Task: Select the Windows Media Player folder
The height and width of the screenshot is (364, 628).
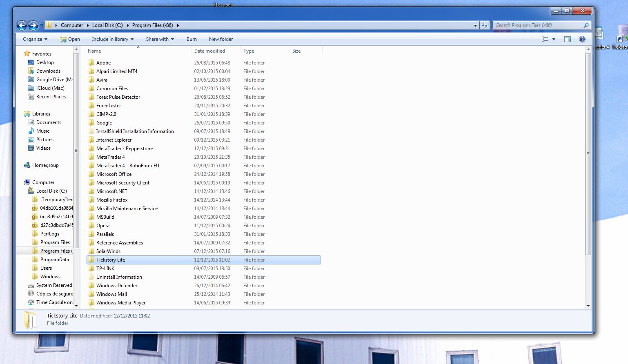Action: point(121,303)
